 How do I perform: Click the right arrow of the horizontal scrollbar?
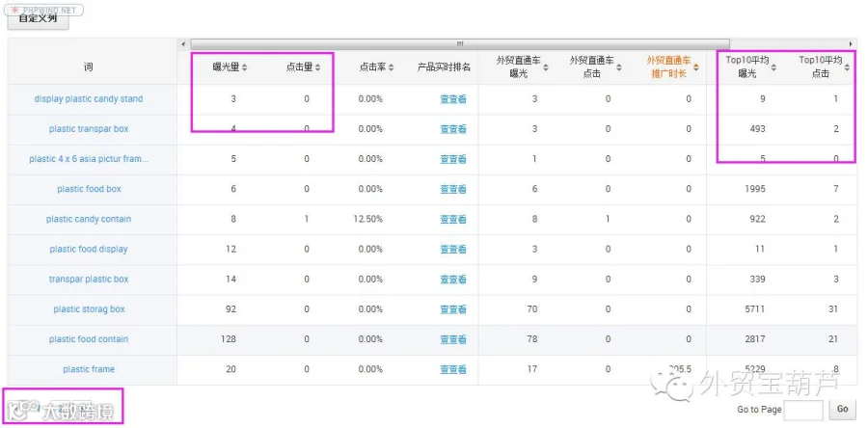pos(851,44)
